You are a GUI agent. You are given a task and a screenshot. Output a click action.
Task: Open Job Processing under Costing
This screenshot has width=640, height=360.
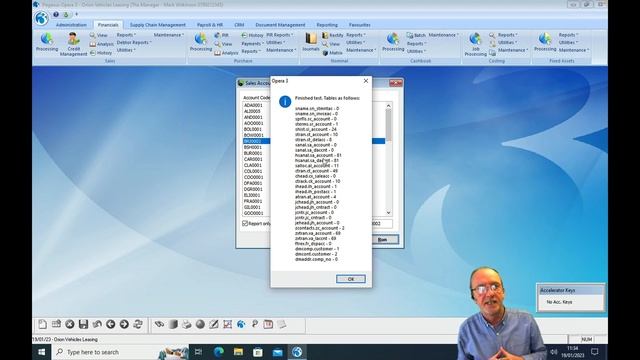[475, 44]
